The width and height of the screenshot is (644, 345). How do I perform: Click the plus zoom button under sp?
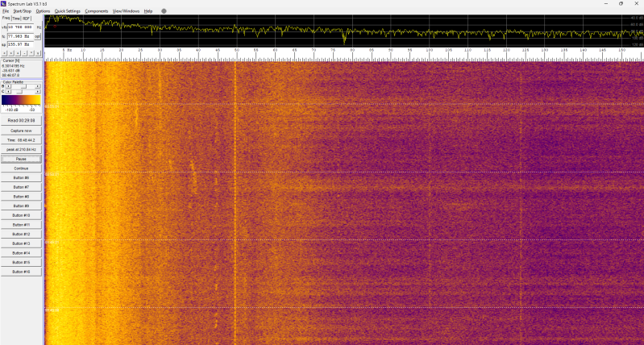pos(18,53)
